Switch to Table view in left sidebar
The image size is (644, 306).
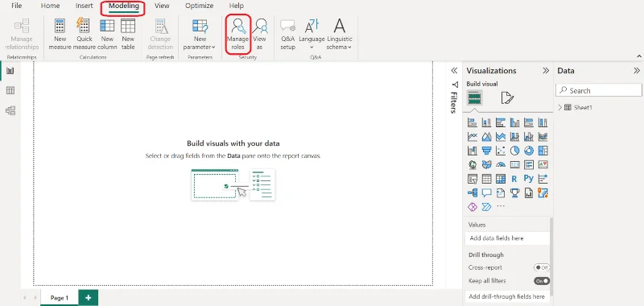[x=10, y=91]
